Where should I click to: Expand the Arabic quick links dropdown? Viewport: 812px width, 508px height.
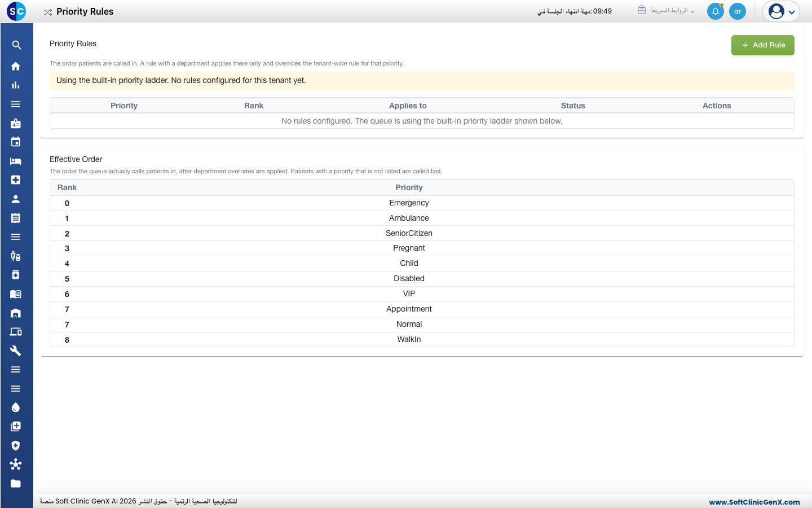pyautogui.click(x=666, y=11)
